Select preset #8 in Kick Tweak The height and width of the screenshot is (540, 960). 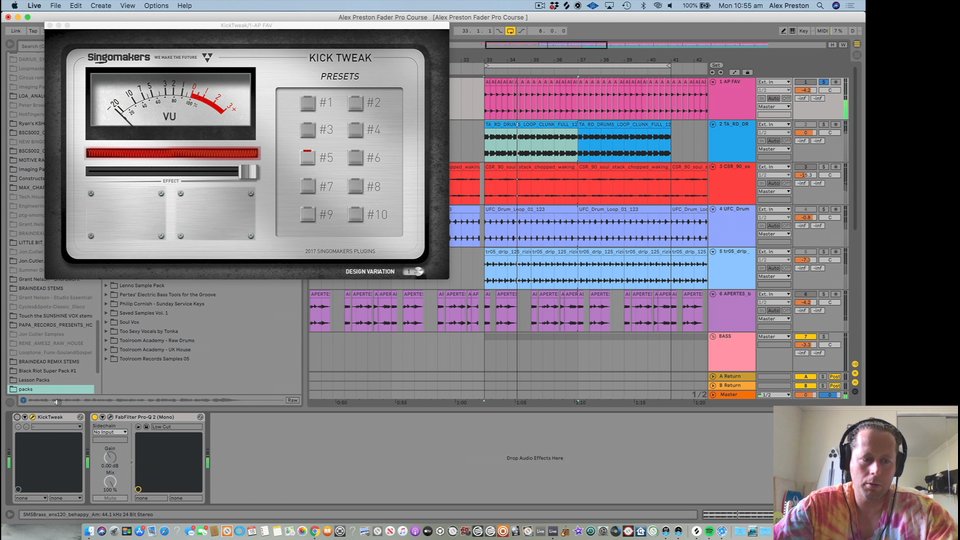click(355, 186)
